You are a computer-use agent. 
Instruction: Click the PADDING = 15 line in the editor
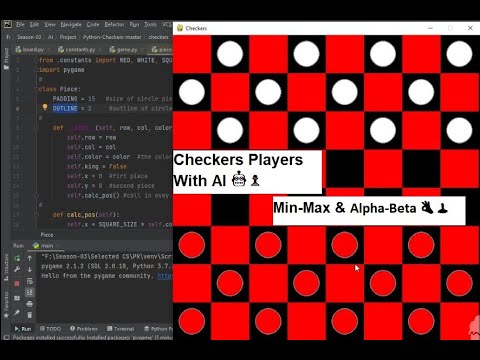(x=74, y=99)
